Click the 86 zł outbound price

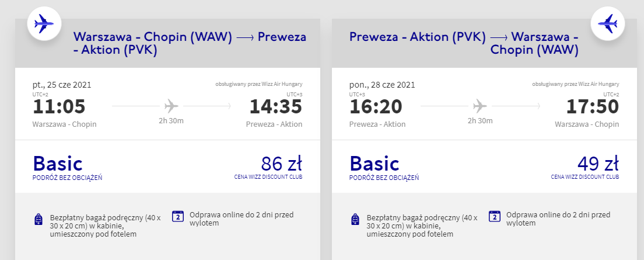[279, 163]
